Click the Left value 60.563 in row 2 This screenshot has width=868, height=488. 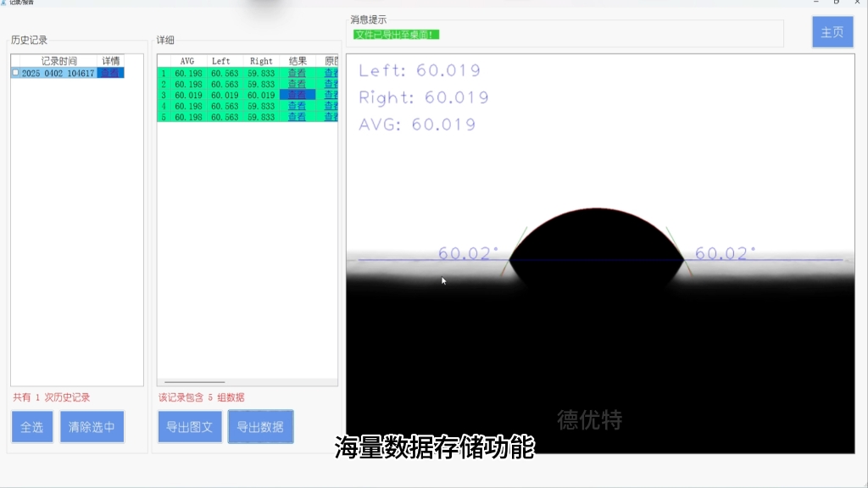pyautogui.click(x=225, y=84)
